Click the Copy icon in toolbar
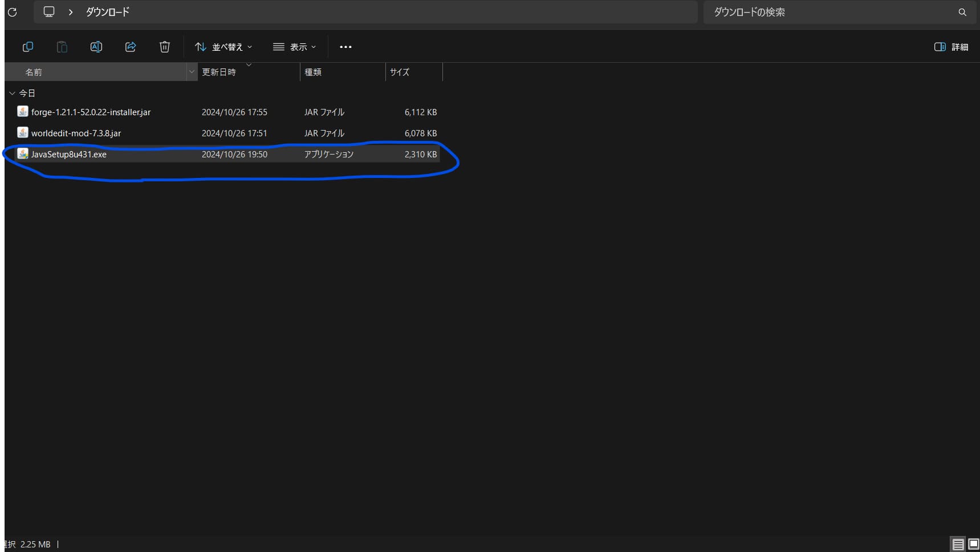The width and height of the screenshot is (980, 552). click(27, 47)
